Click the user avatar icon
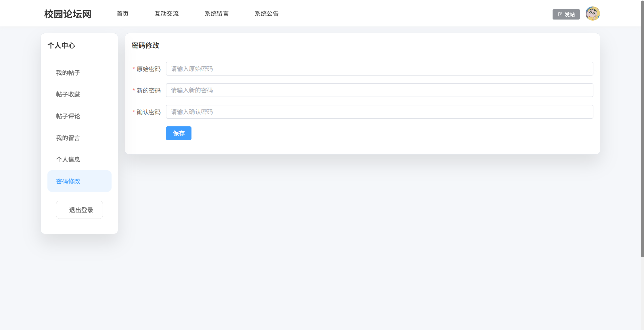The width and height of the screenshot is (644, 330). point(592,14)
